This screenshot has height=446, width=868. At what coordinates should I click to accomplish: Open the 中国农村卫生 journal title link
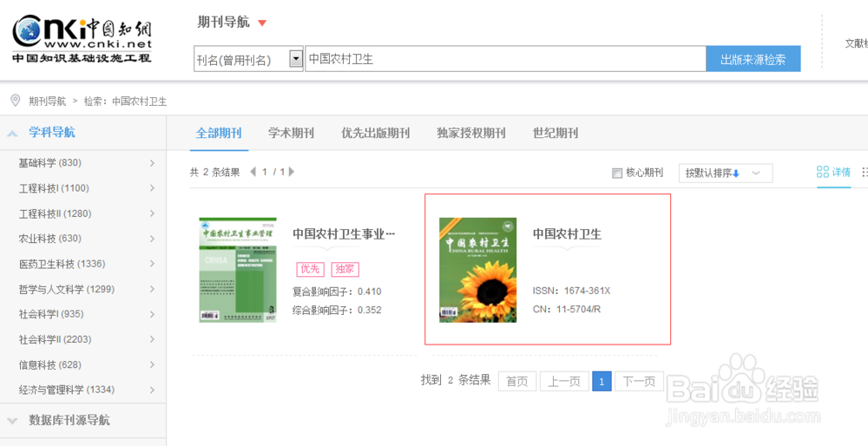(567, 234)
